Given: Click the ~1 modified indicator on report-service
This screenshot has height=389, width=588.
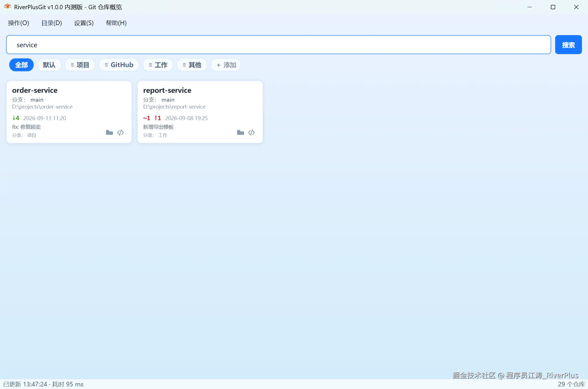Looking at the screenshot, I should pyautogui.click(x=147, y=118).
